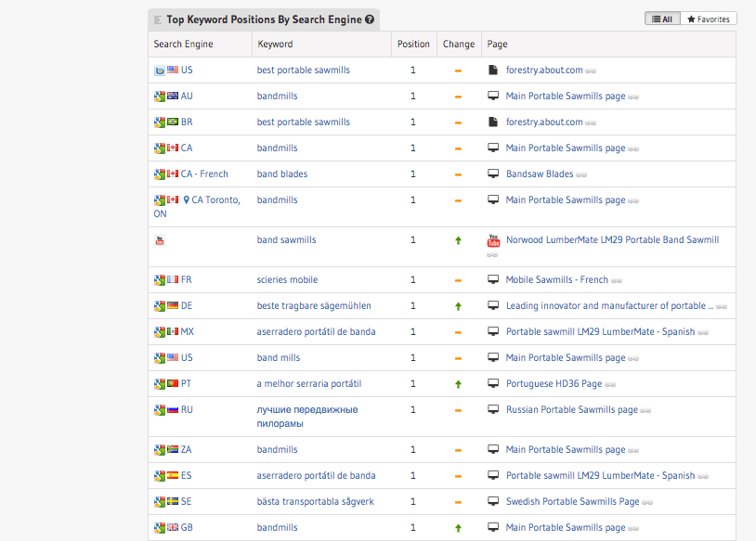Screen dimensions: 756x541
Task: Click the YouTube icon beside Norwood LumberMate page
Action: pyautogui.click(x=494, y=240)
